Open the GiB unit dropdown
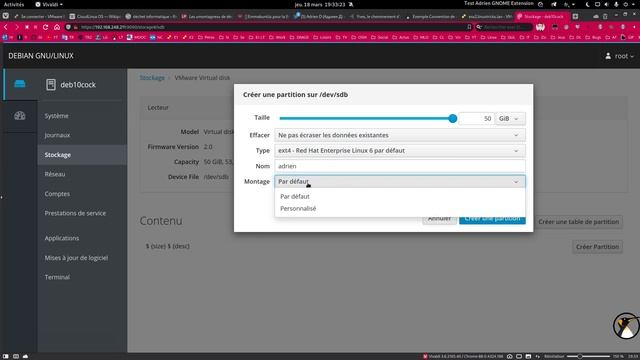Viewport: 640px width, 360px height. tap(510, 118)
